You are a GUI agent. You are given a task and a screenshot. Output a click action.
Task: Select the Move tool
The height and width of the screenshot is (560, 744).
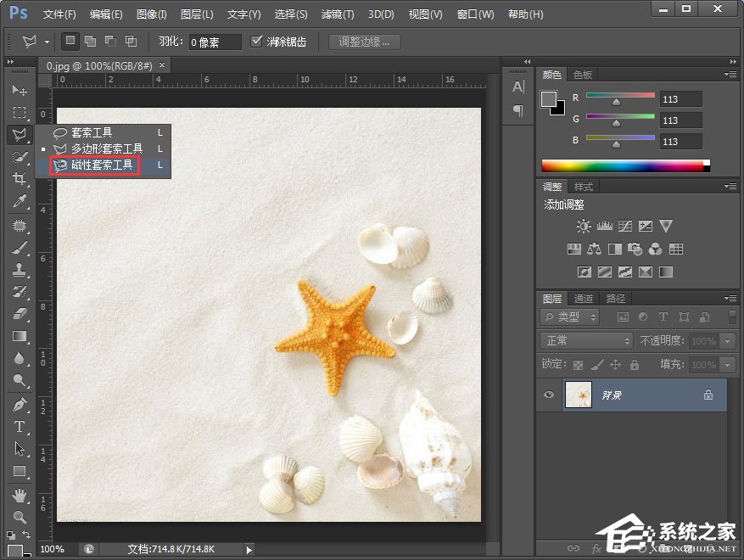click(19, 90)
